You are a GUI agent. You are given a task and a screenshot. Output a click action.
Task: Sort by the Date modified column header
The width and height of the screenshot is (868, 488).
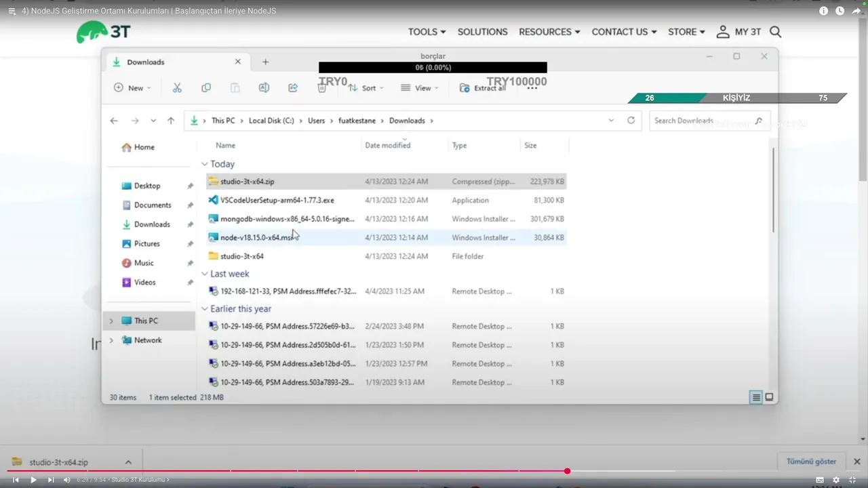click(x=388, y=145)
